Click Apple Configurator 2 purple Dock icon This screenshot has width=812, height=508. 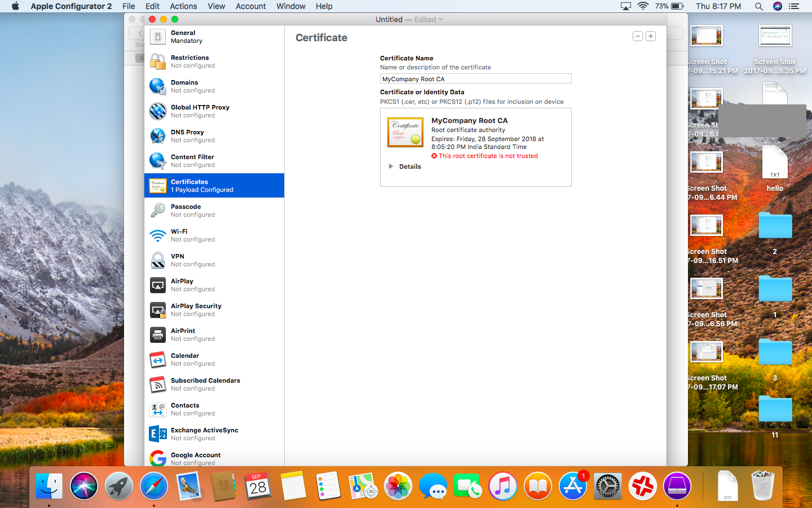coord(677,486)
